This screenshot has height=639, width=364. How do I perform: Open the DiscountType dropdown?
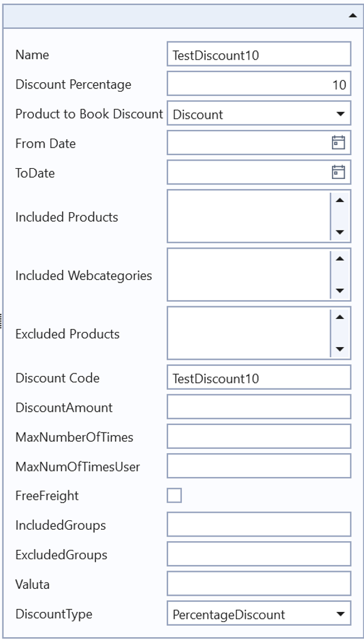259,614
